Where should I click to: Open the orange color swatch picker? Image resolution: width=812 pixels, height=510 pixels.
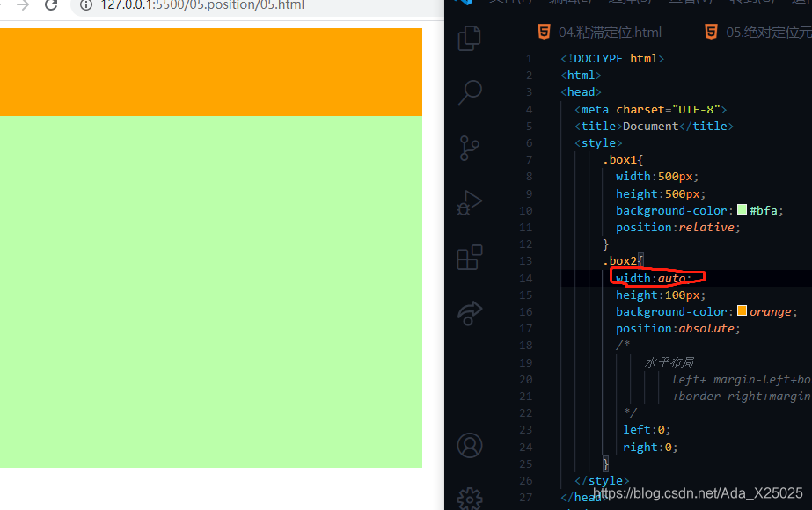(742, 310)
